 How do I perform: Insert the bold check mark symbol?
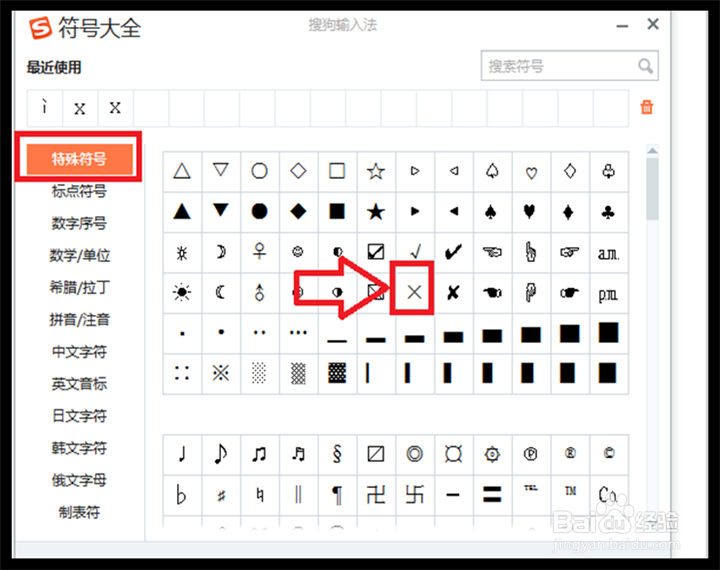(x=453, y=252)
